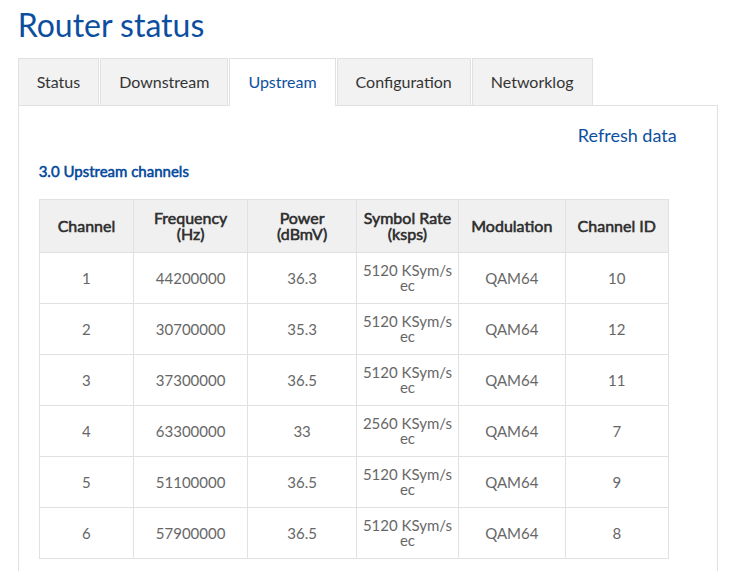The width and height of the screenshot is (732, 571).
Task: Click the Refresh data link
Action: tap(627, 136)
